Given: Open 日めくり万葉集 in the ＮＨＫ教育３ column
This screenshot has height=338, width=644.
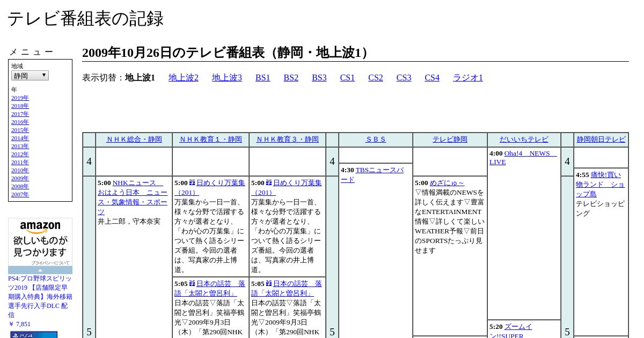Looking at the screenshot, I should (x=288, y=188).
